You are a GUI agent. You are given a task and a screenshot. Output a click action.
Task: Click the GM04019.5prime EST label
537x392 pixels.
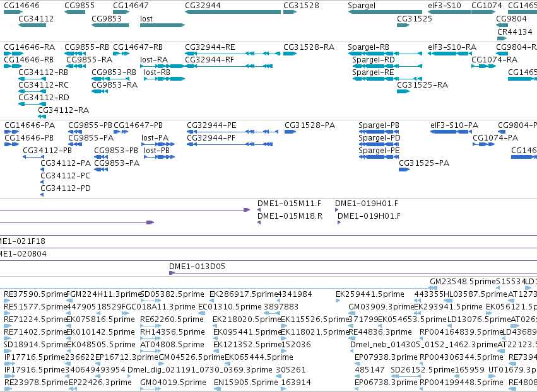coord(174,383)
